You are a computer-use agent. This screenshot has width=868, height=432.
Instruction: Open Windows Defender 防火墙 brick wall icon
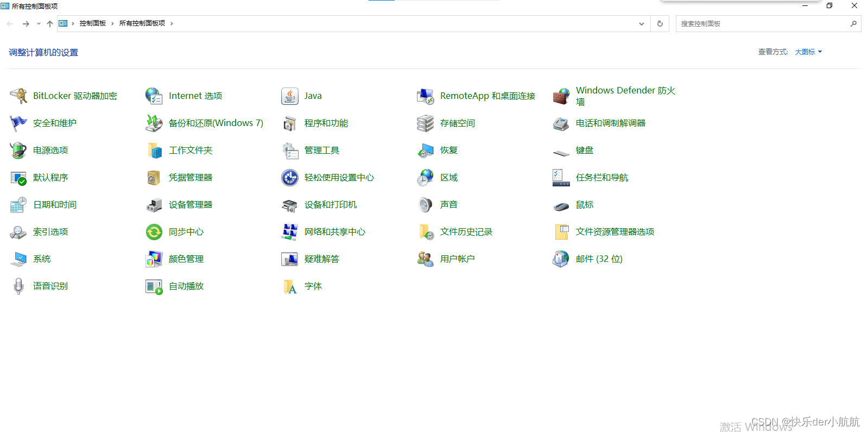(x=561, y=96)
